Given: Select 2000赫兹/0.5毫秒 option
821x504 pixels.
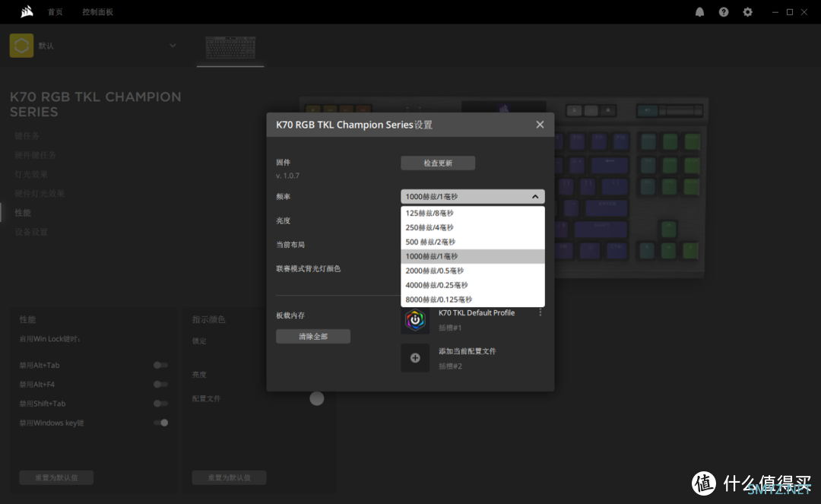Looking at the screenshot, I should [472, 271].
